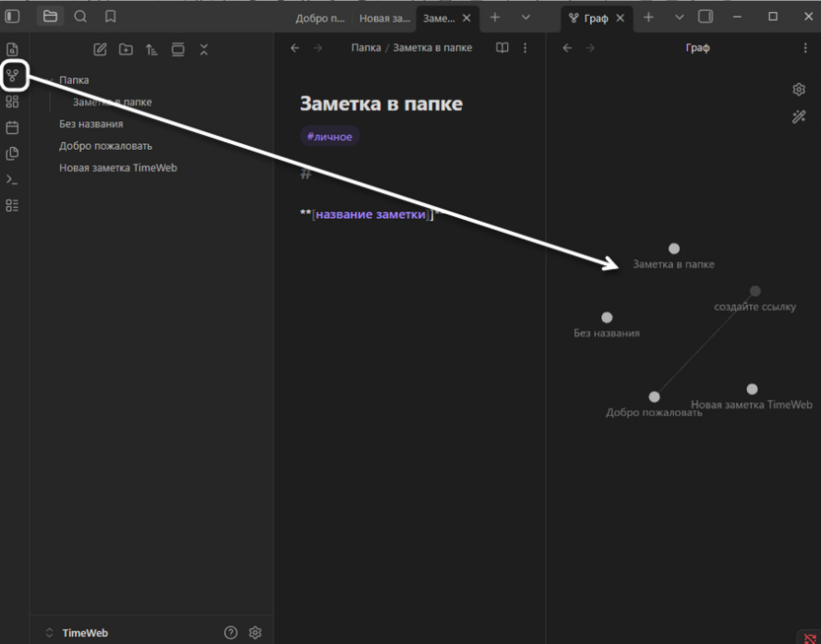The image size is (821, 644).
Task: Open sort order options in file explorer
Action: 152,49
